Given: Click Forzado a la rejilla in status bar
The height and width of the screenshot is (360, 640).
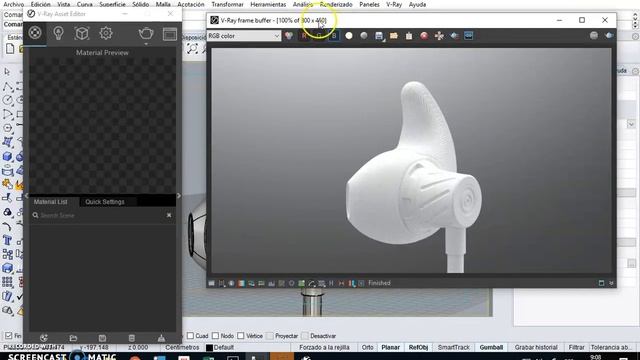Looking at the screenshot, I should [324, 347].
